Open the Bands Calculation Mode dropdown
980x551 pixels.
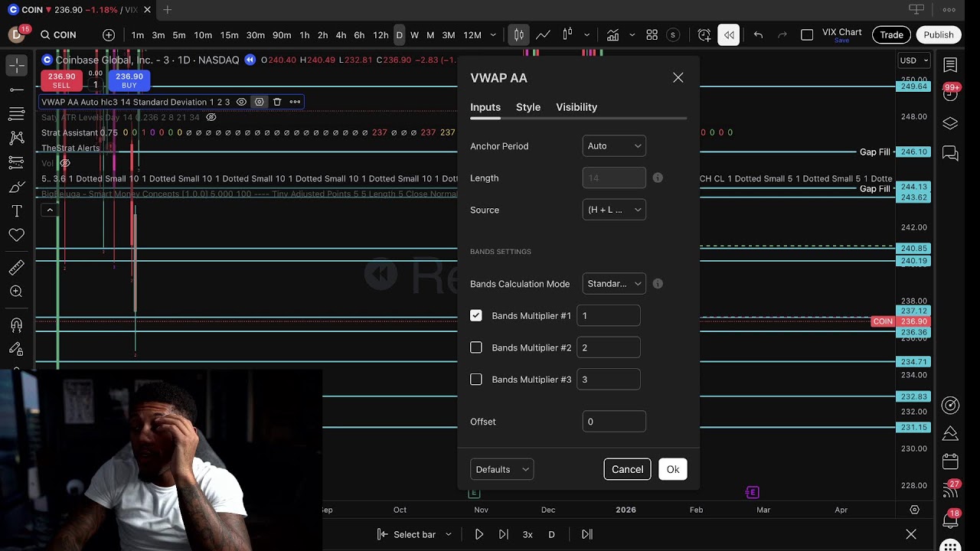tap(614, 284)
